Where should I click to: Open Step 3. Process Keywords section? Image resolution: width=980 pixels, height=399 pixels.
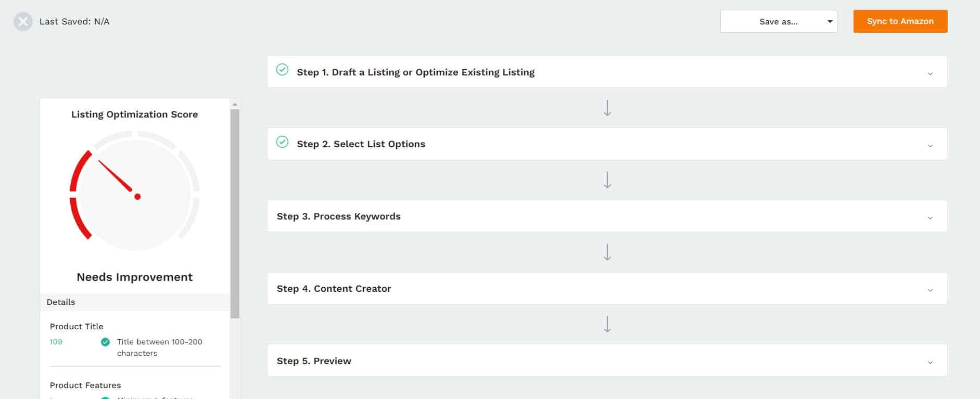[x=607, y=216]
